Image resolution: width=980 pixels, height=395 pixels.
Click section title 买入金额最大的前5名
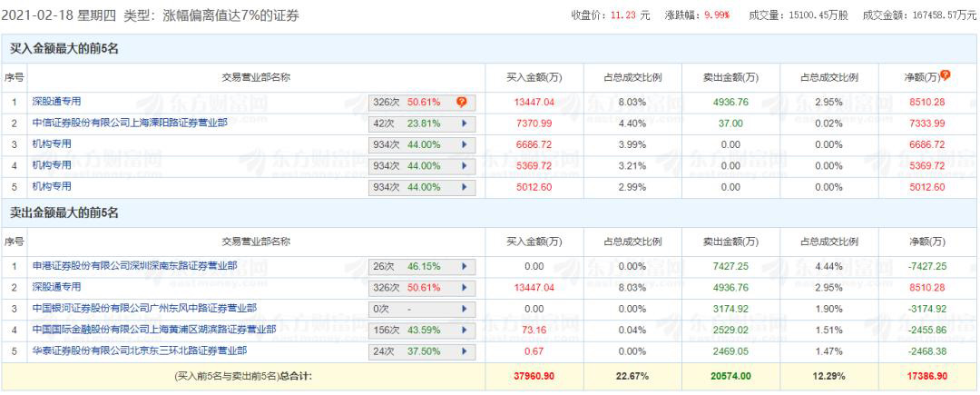(64, 49)
